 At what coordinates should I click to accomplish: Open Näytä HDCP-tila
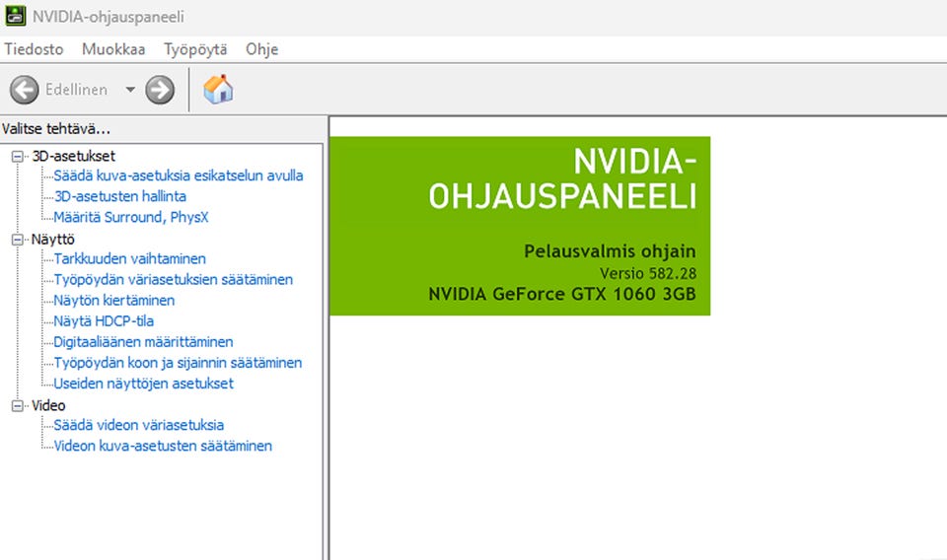(104, 321)
